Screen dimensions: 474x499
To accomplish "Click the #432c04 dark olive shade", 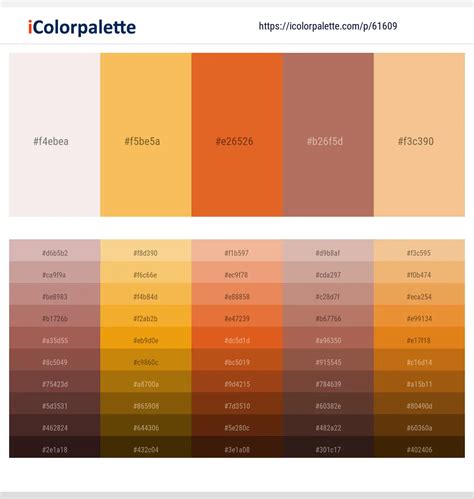I will [146, 447].
